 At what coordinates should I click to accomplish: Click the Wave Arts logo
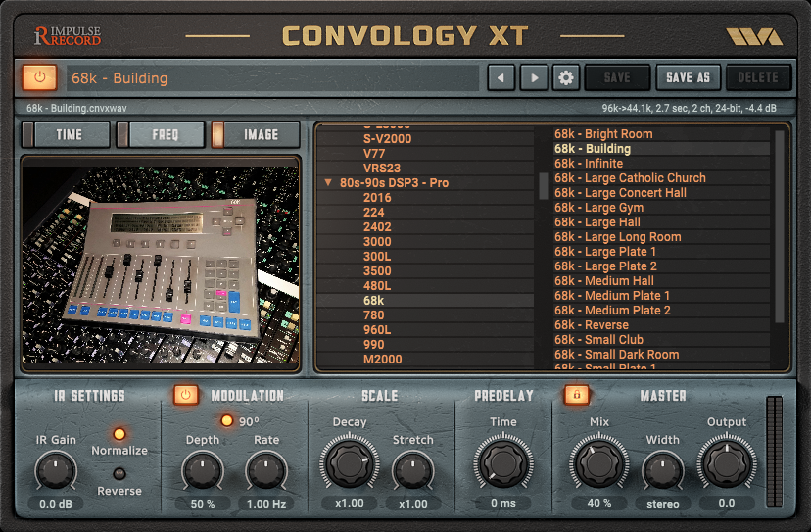pyautogui.click(x=754, y=37)
